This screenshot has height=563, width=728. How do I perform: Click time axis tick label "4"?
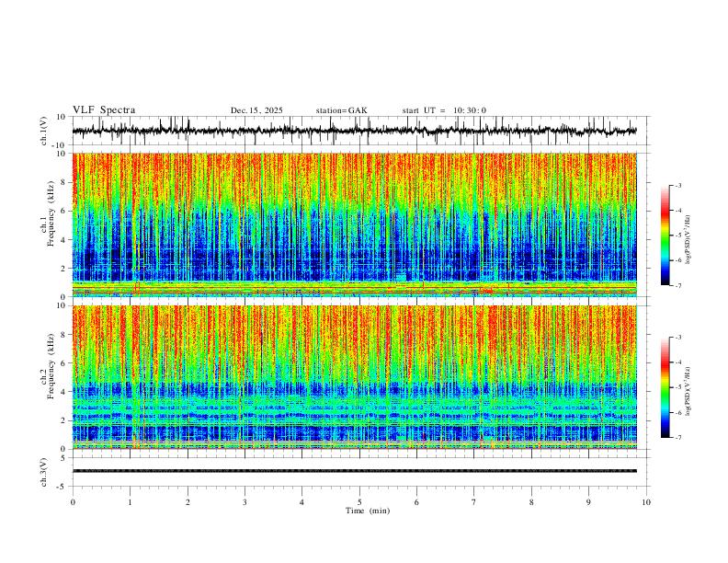(x=301, y=502)
